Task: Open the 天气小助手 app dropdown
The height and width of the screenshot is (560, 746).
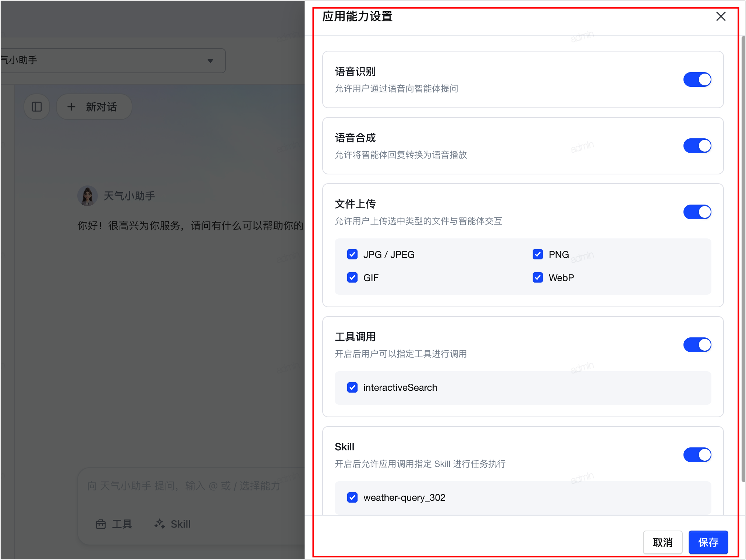Action: tap(113, 61)
